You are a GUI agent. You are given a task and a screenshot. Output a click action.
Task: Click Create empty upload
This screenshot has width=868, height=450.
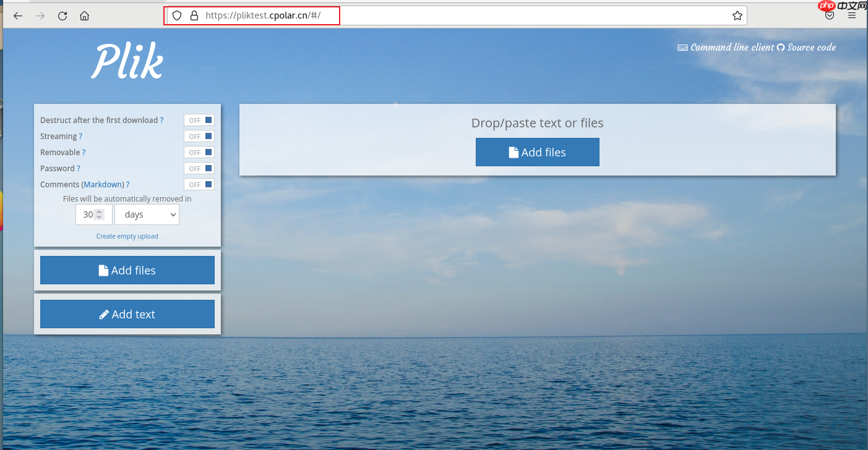click(127, 236)
